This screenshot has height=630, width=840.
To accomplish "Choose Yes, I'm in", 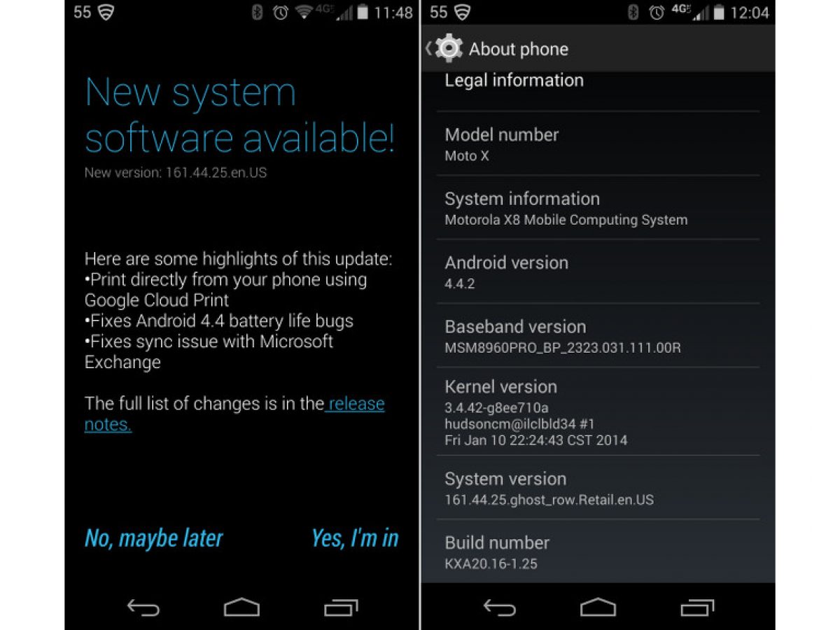I will click(x=355, y=538).
